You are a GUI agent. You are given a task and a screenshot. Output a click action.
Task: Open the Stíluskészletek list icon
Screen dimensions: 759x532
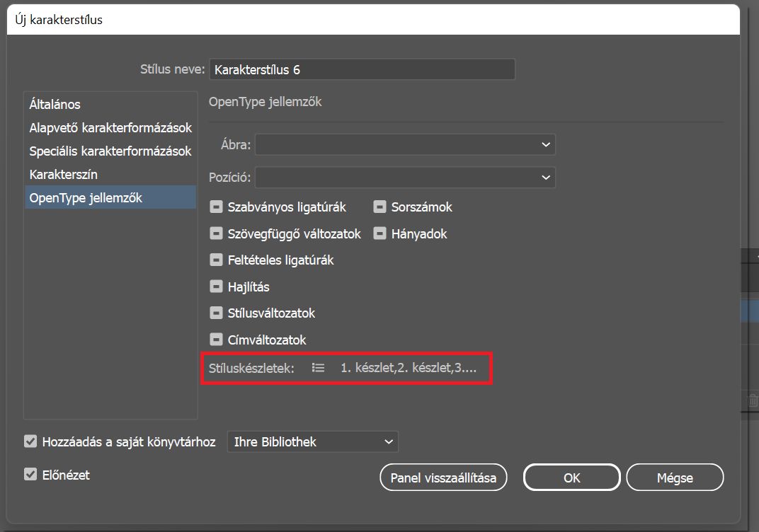319,368
